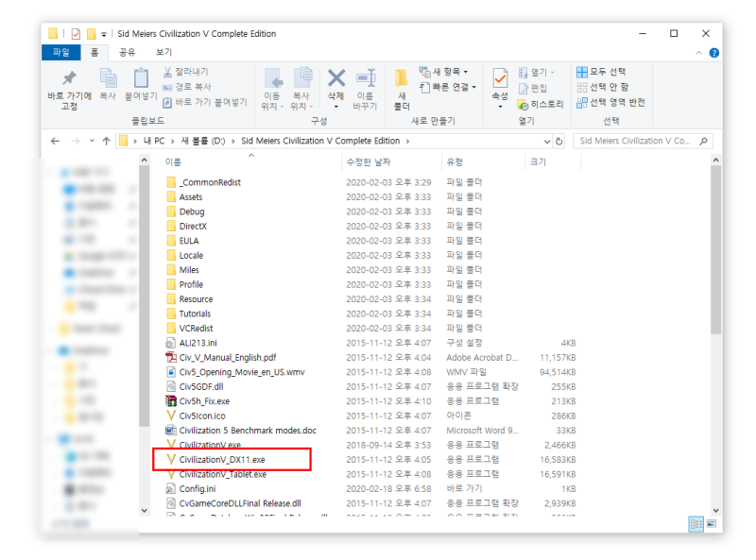Viewport: 756px width, 560px height.
Task: Click Select all (모두 선택)
Action: 601,72
